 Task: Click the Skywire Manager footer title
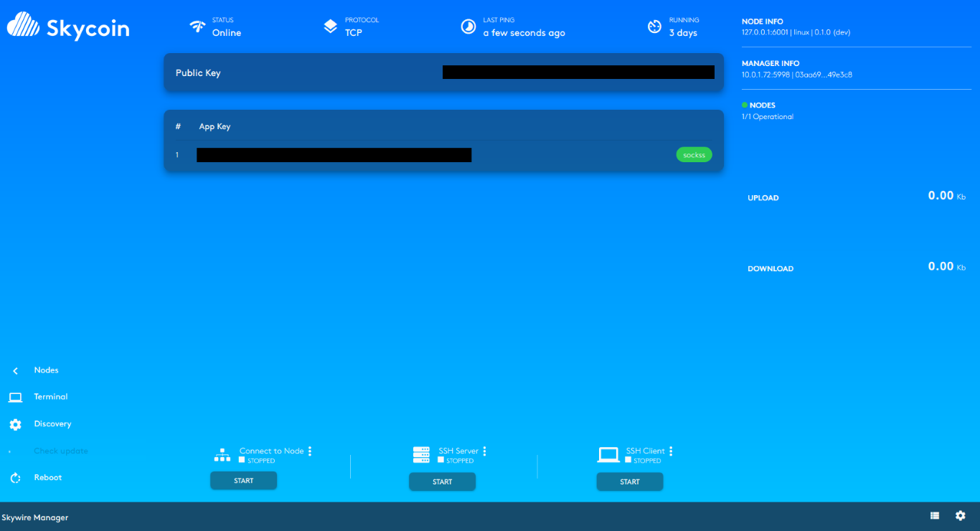pos(35,517)
